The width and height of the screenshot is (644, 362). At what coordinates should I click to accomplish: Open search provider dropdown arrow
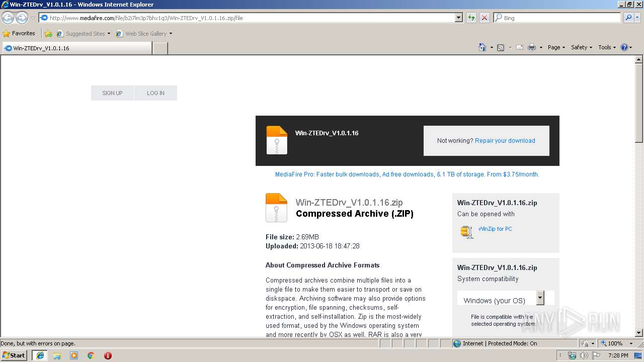tap(637, 18)
